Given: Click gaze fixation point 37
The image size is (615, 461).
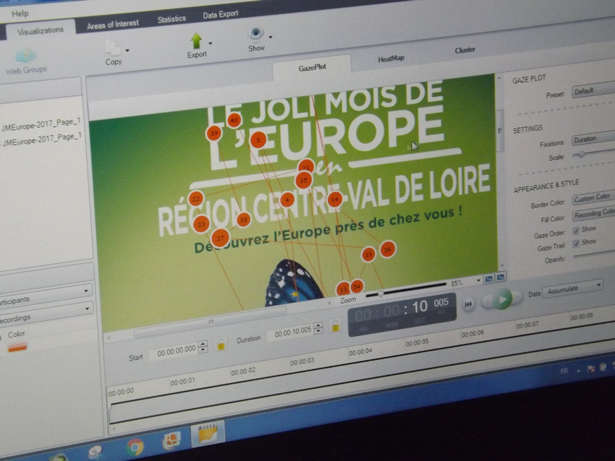Looking at the screenshot, I should point(220,238).
